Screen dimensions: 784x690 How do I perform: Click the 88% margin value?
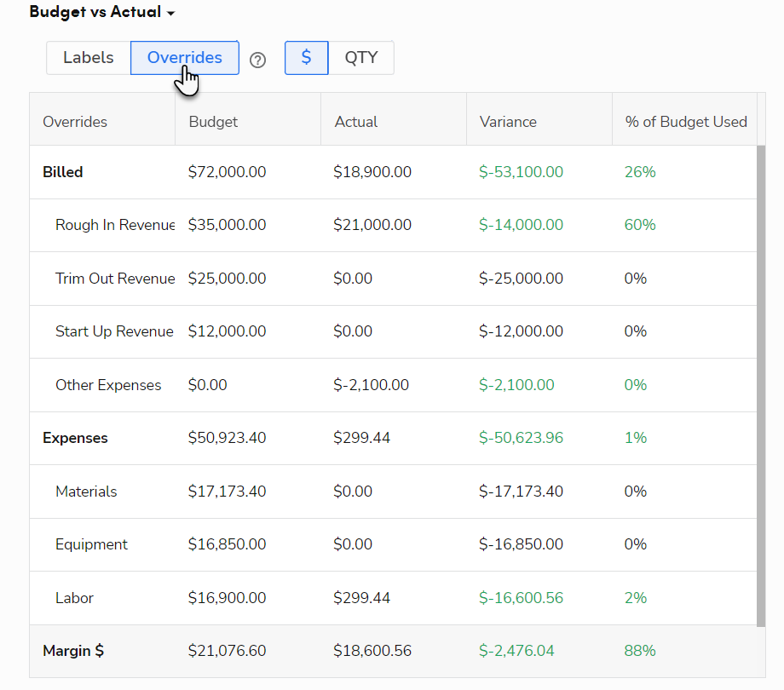(x=640, y=651)
